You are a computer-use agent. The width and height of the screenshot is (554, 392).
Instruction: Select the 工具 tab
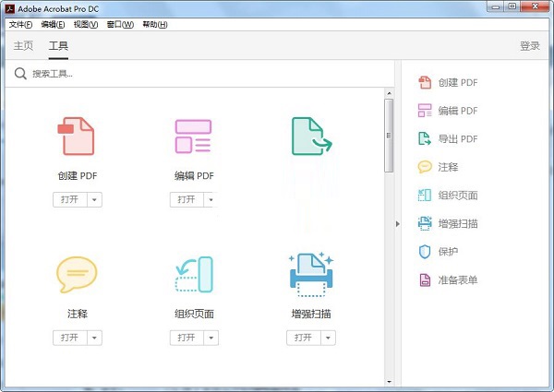pos(58,45)
